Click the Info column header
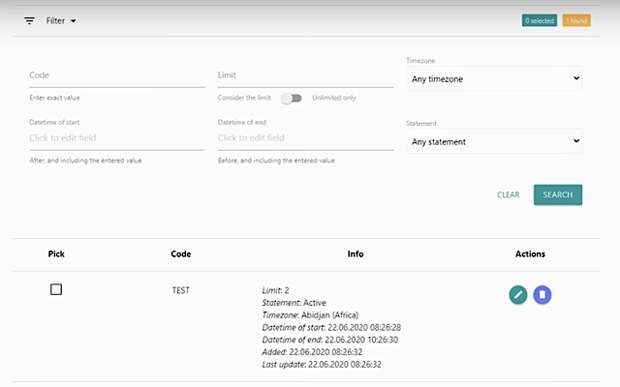Viewport: 620px width, 387px height. pyautogui.click(x=355, y=254)
